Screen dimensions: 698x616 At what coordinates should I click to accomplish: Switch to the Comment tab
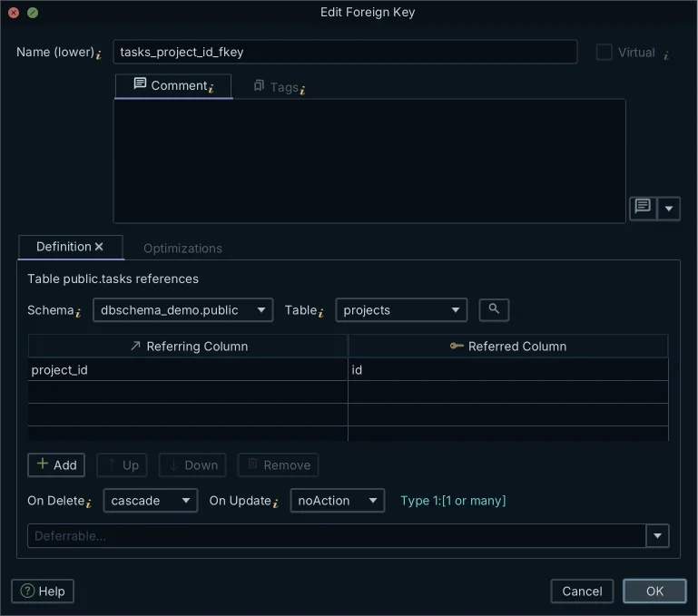173,85
